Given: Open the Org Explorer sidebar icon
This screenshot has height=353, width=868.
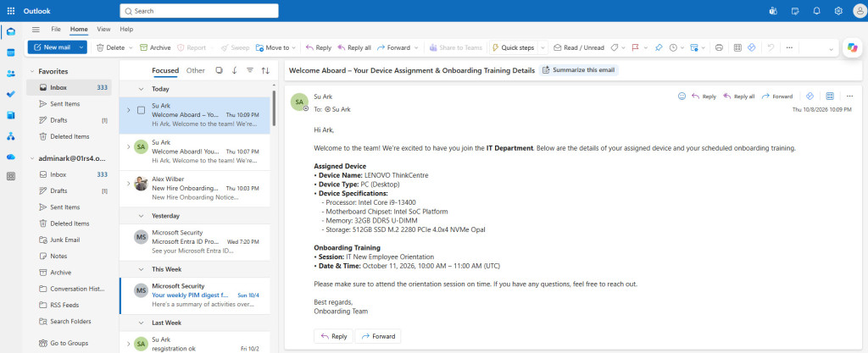Looking at the screenshot, I should 11,136.
